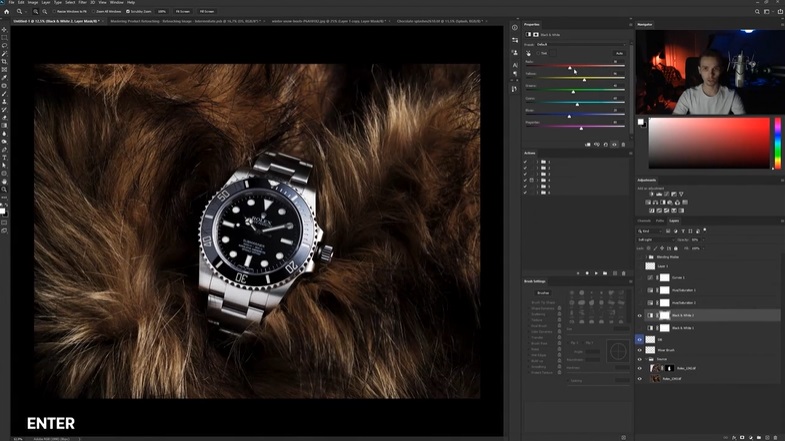Hide the Source group layer
This screenshot has height=441, width=785.
tap(639, 359)
